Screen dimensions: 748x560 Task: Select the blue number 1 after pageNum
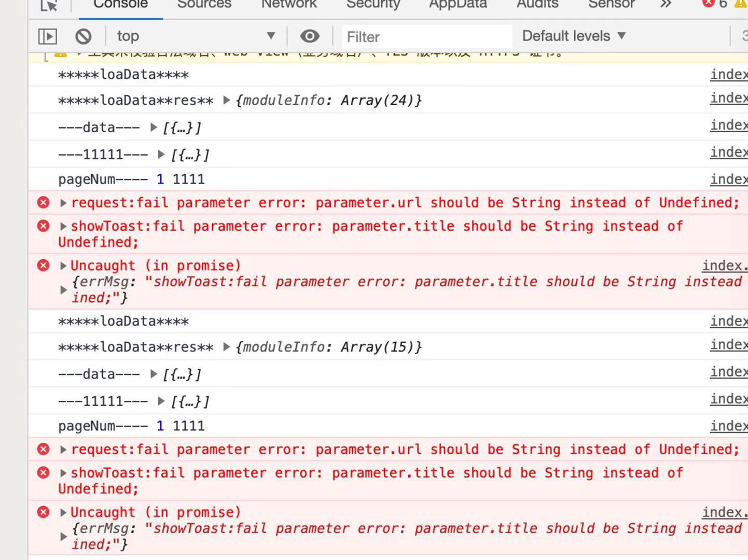click(160, 179)
